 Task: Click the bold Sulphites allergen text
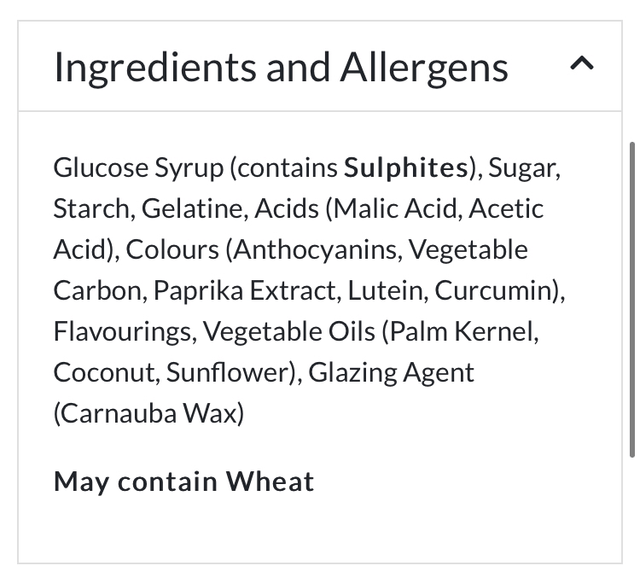[406, 167]
